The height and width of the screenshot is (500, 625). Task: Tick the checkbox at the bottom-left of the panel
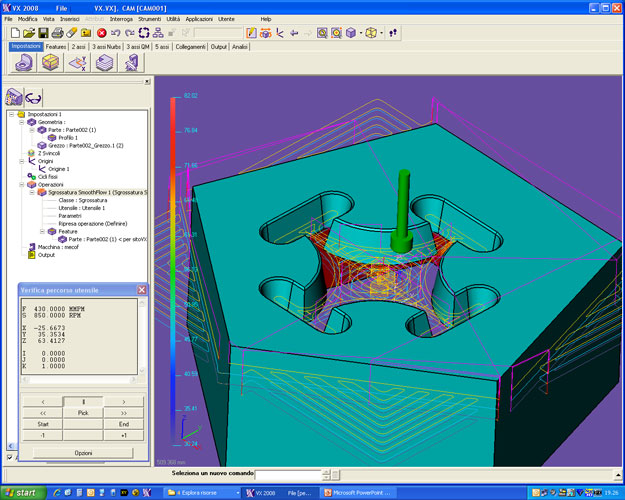(x=10, y=457)
